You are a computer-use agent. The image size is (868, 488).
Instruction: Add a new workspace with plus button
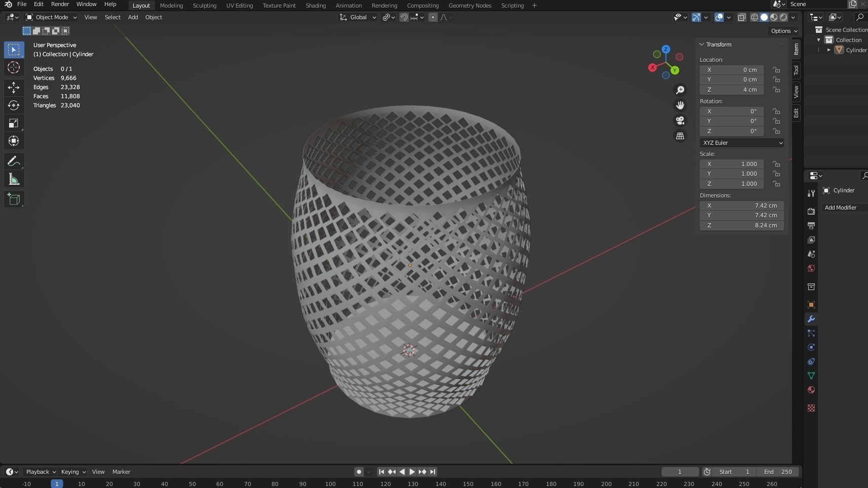[534, 6]
